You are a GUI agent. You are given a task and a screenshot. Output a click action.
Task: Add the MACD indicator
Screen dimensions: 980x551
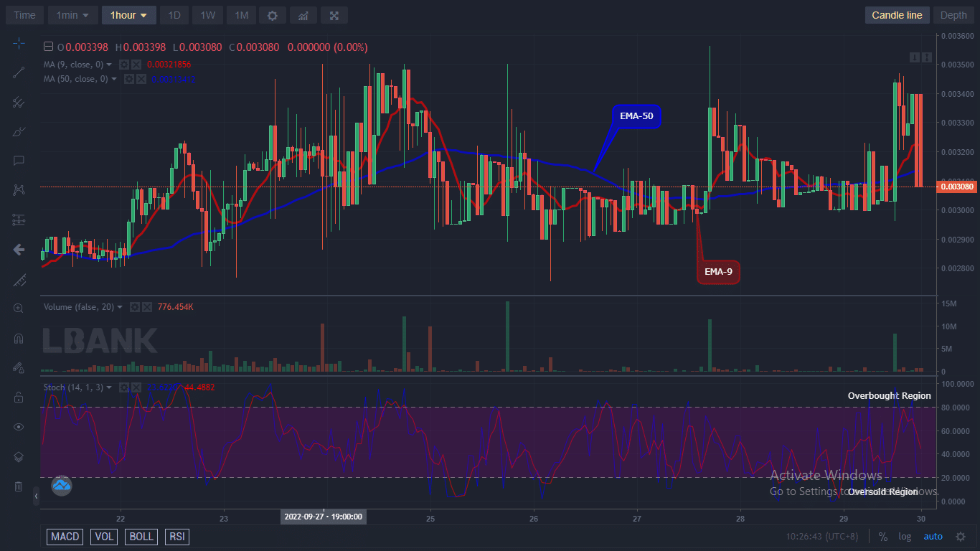coord(65,537)
